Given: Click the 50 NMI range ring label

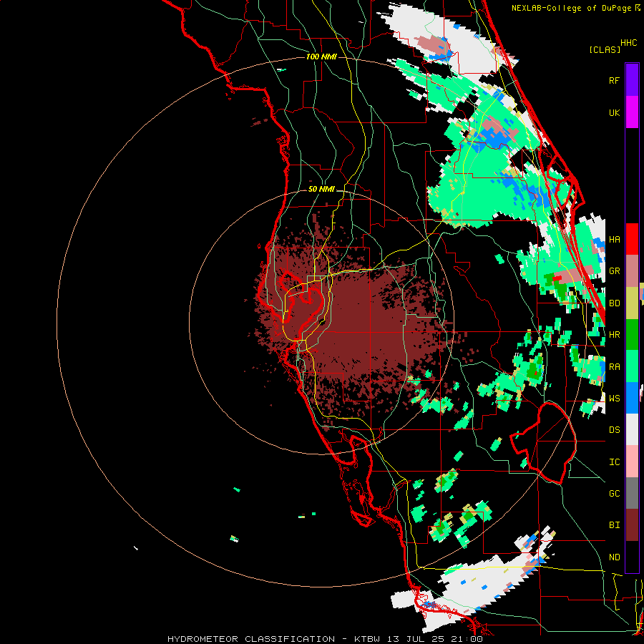Looking at the screenshot, I should click(321, 190).
